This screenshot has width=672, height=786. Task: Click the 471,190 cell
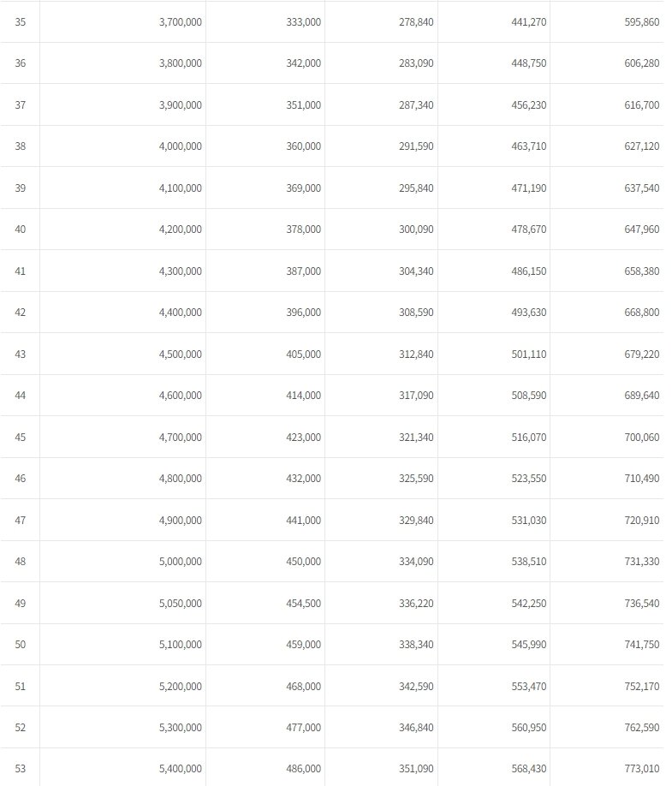coord(529,188)
